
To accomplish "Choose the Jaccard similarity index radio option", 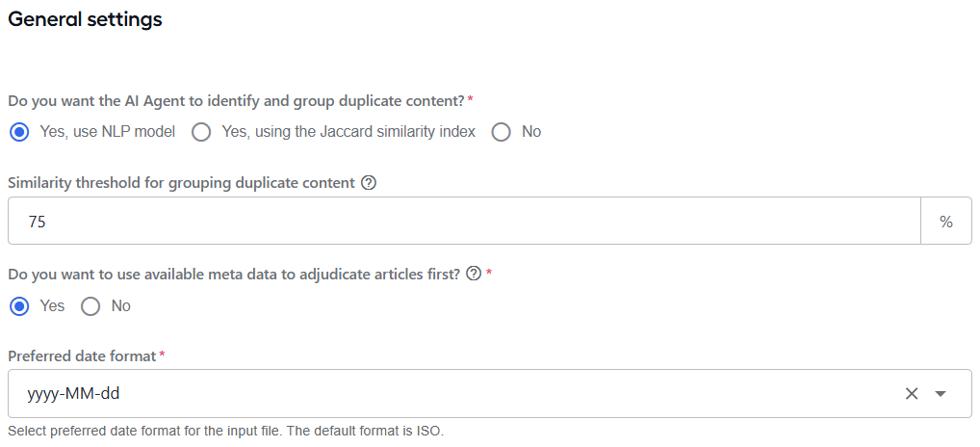I will pyautogui.click(x=200, y=132).
